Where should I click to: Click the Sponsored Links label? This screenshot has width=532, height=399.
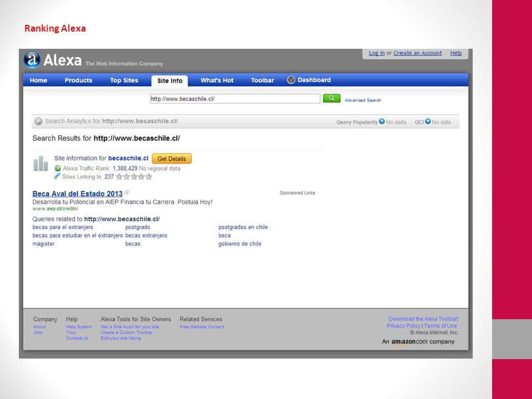[x=297, y=193]
